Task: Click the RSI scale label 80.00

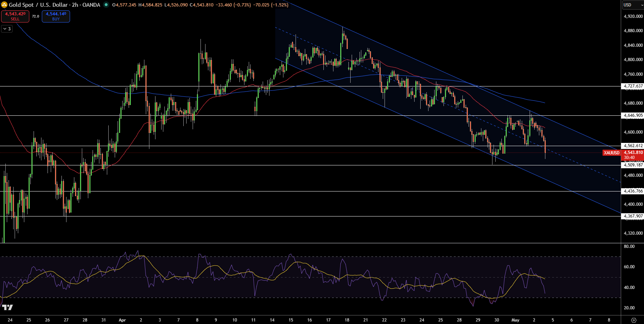Action: [x=629, y=246]
